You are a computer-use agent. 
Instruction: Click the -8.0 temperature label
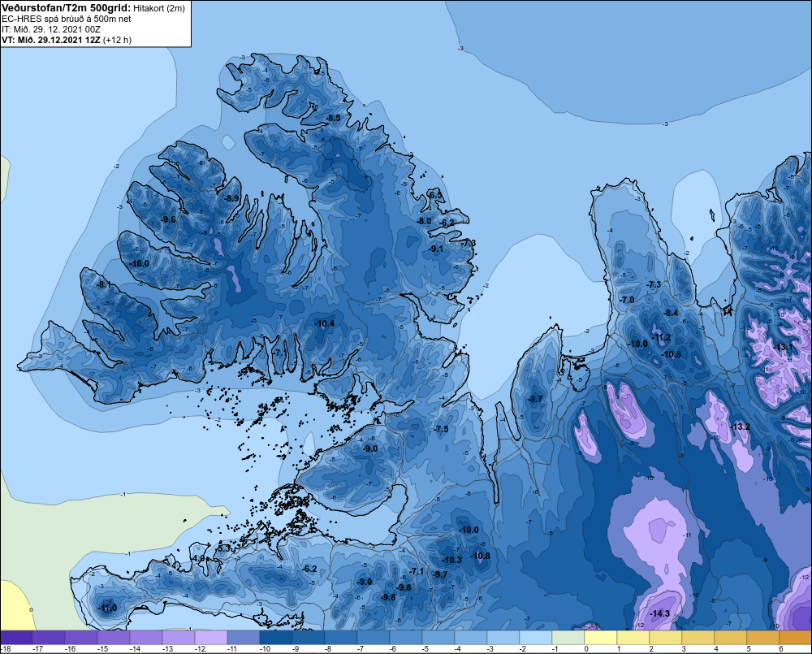(x=424, y=221)
